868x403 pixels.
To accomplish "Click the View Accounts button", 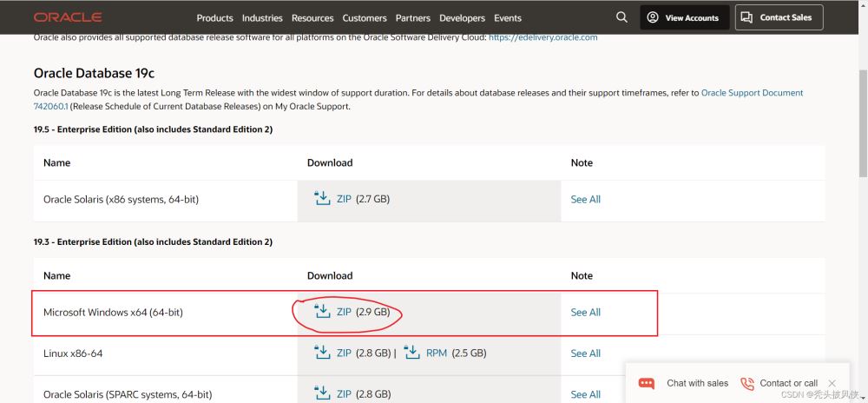I will (x=682, y=17).
